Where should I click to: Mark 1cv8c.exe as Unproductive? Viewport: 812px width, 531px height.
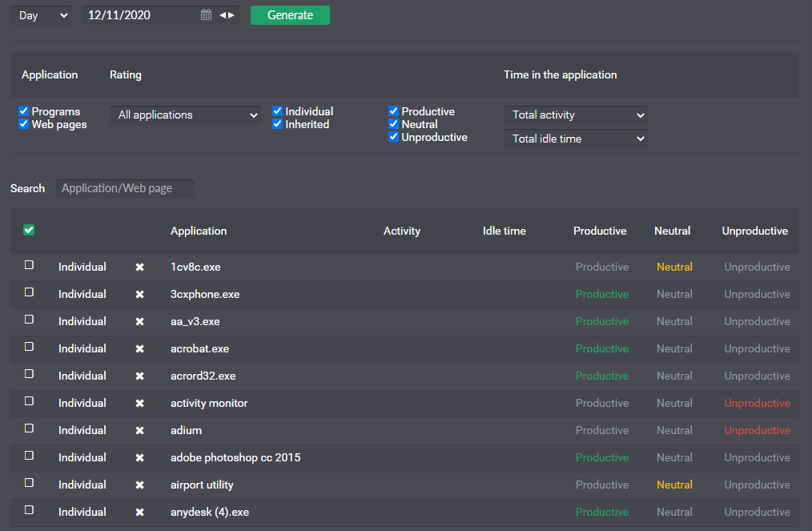[x=757, y=268]
